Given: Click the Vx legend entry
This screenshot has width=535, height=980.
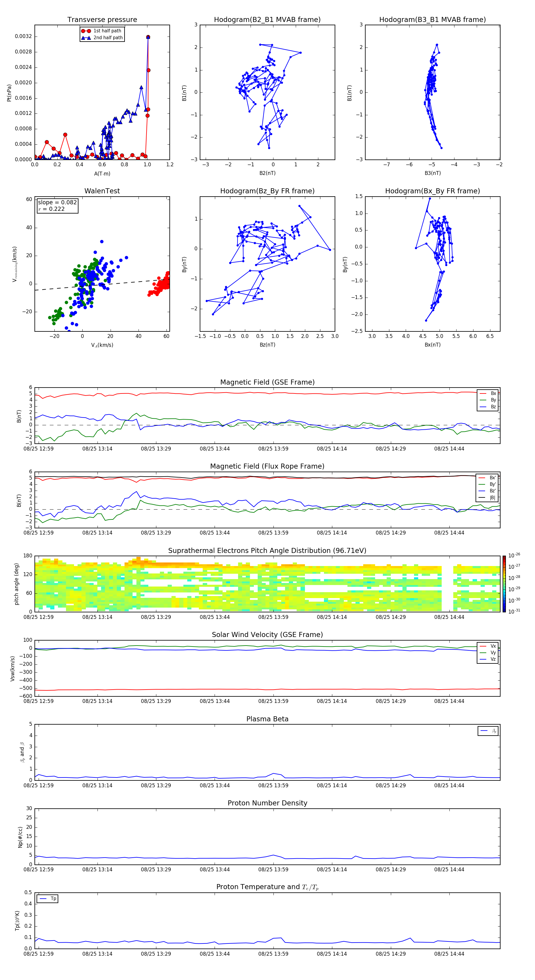Looking at the screenshot, I should coord(488,646).
